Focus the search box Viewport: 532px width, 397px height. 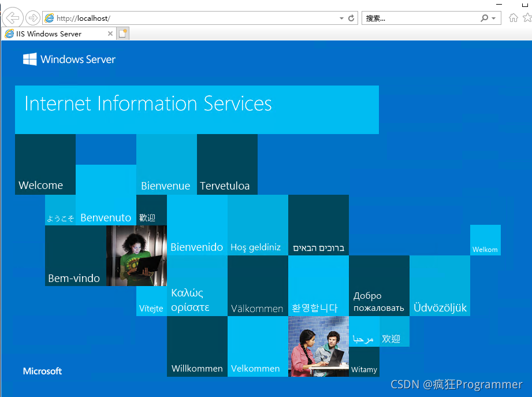419,18
